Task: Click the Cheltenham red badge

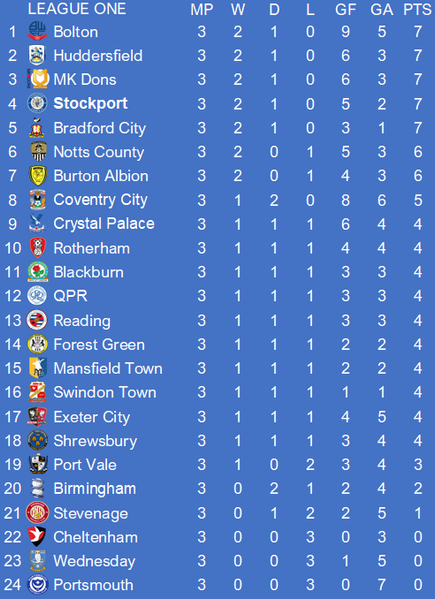Action: click(x=37, y=537)
